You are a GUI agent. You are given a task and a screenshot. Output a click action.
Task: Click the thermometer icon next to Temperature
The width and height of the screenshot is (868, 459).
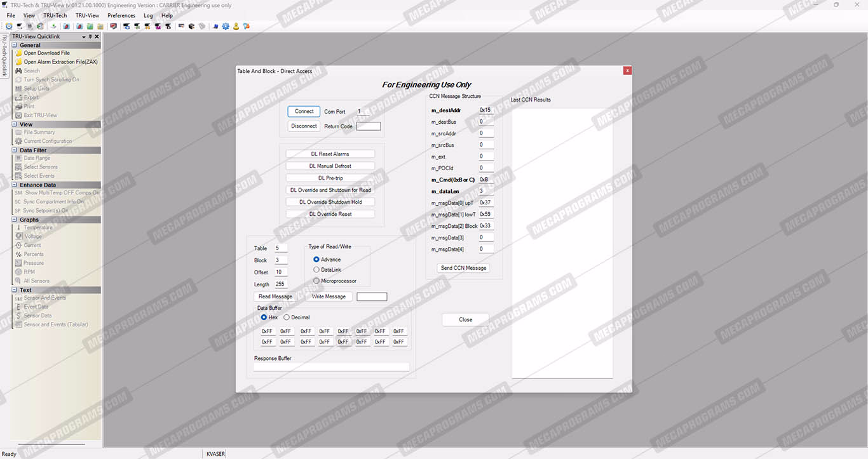[18, 228]
